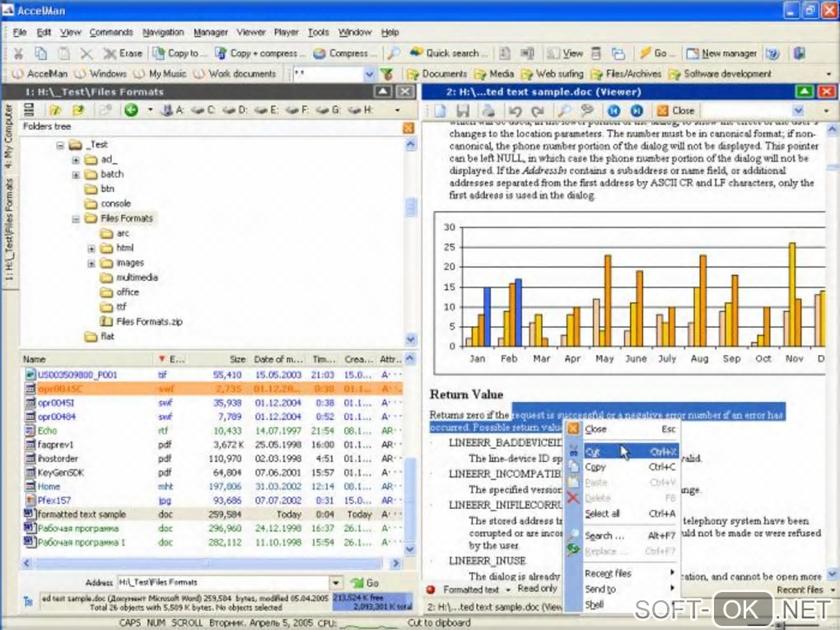This screenshot has height=630, width=840.
Task: Select the KeyGenSDK pdf file row
Action: click(212, 473)
